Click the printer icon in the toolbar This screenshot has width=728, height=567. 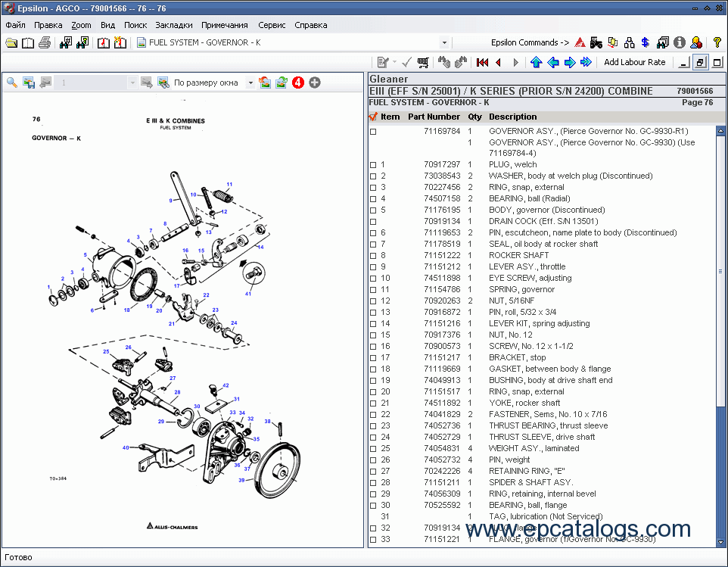tap(45, 43)
